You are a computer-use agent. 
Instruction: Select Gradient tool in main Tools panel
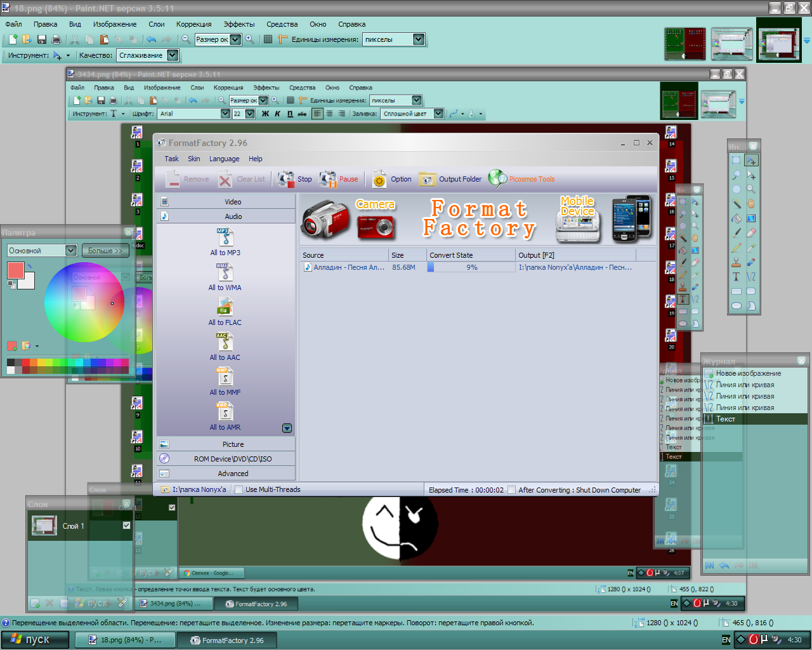coord(751,218)
